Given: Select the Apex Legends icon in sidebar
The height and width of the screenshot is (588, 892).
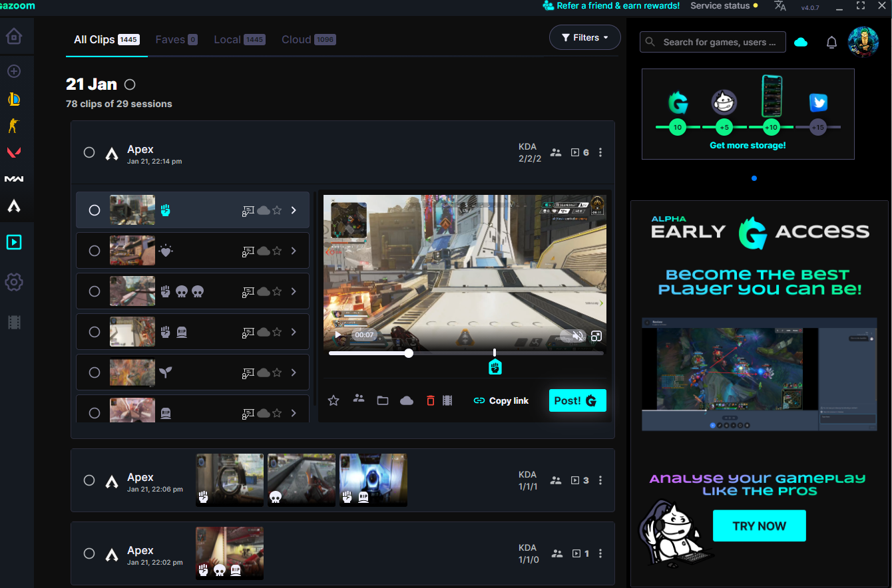Looking at the screenshot, I should (x=14, y=206).
